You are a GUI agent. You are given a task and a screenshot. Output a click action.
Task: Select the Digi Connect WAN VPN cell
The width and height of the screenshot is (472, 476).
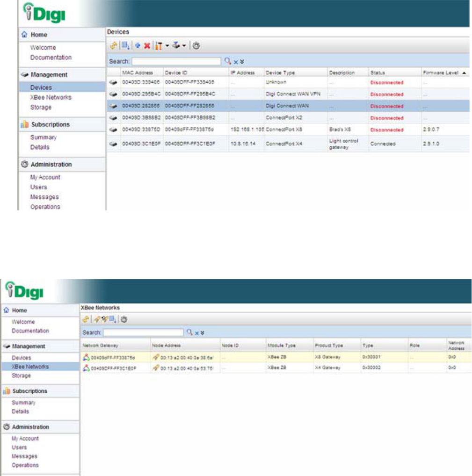coord(293,94)
